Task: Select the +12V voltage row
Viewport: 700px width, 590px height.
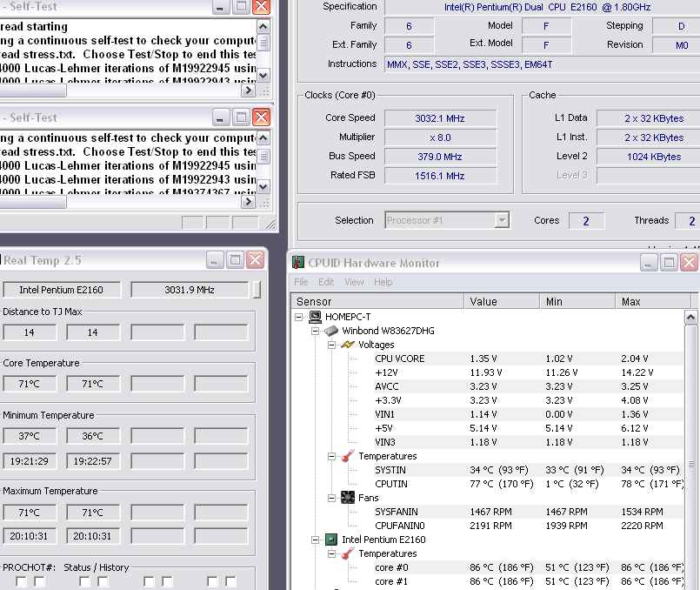Action: [529, 372]
